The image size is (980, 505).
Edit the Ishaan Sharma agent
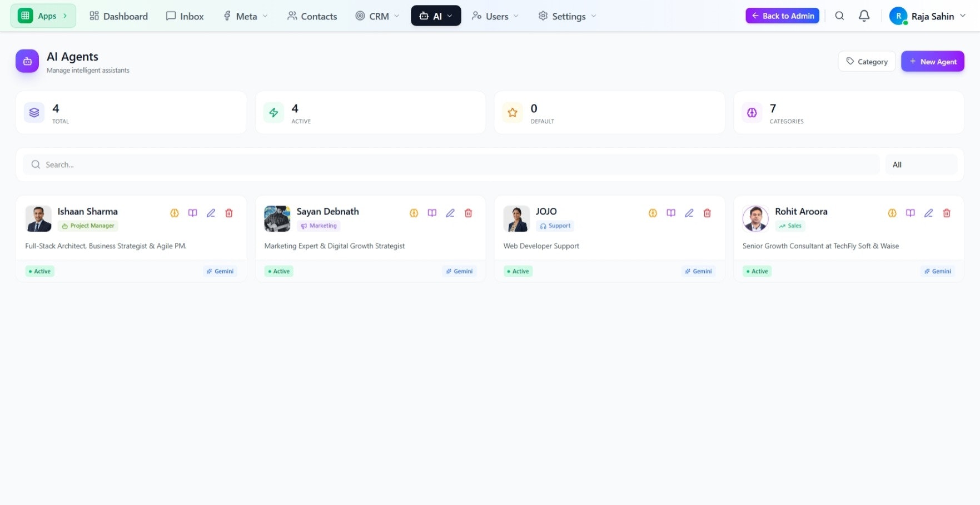(211, 213)
